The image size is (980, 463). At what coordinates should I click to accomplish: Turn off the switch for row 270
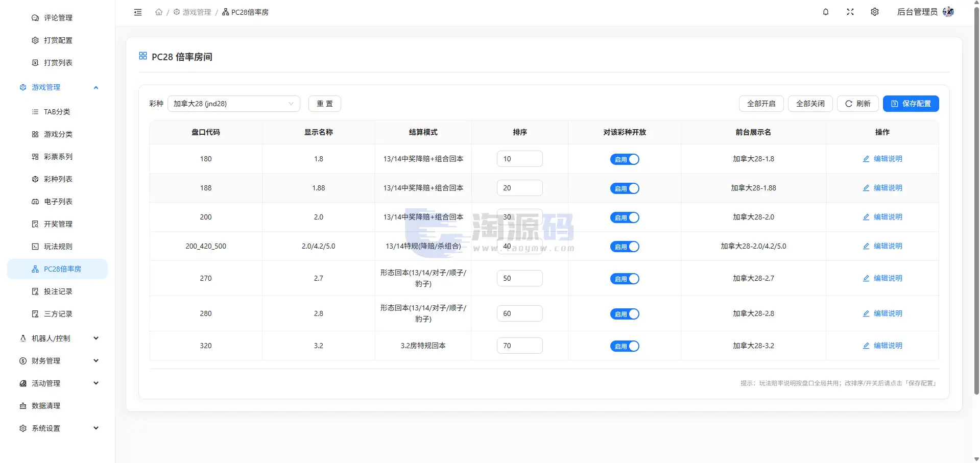point(625,279)
